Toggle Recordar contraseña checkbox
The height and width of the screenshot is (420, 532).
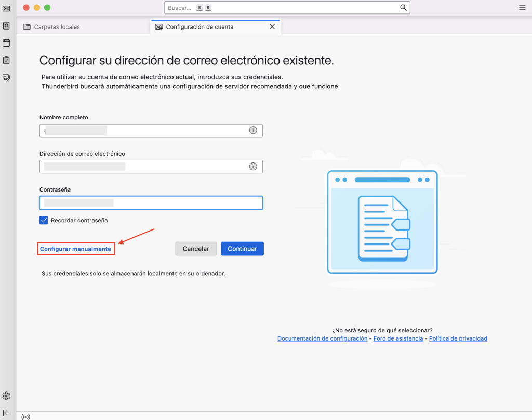44,220
